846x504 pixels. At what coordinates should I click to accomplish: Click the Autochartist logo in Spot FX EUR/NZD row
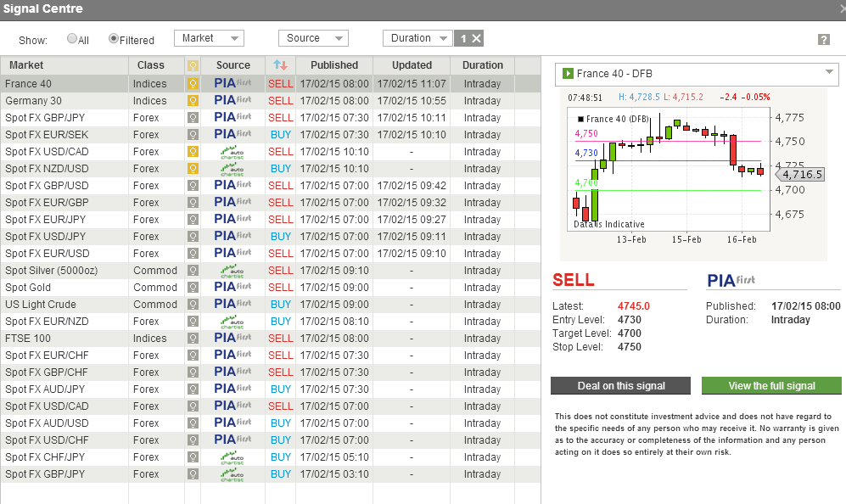point(233,322)
